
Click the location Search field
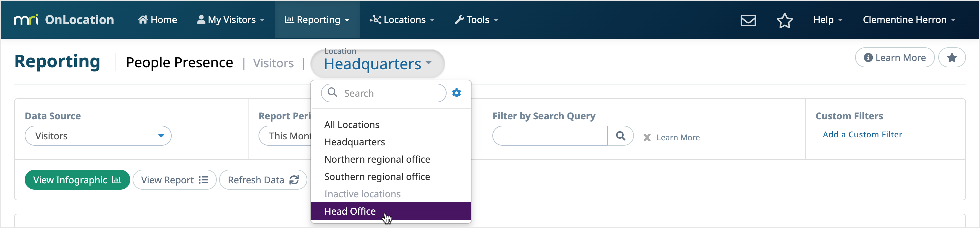[x=383, y=93]
